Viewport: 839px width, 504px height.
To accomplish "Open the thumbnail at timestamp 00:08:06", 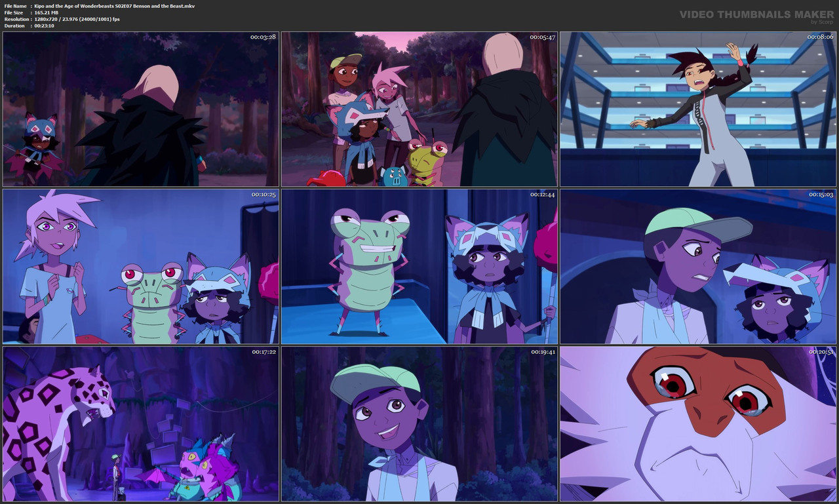I will [698, 109].
